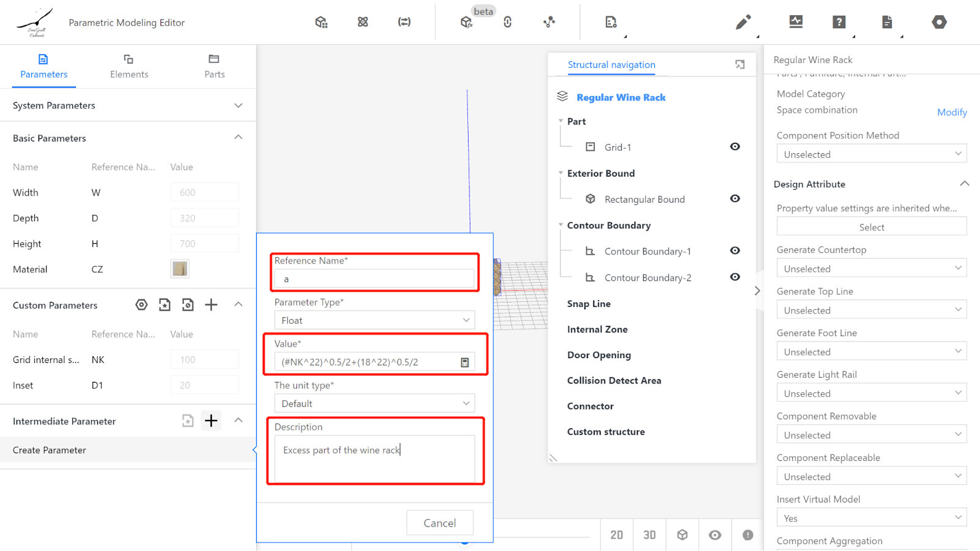
Task: Open the Parts tab
Action: 214,66
